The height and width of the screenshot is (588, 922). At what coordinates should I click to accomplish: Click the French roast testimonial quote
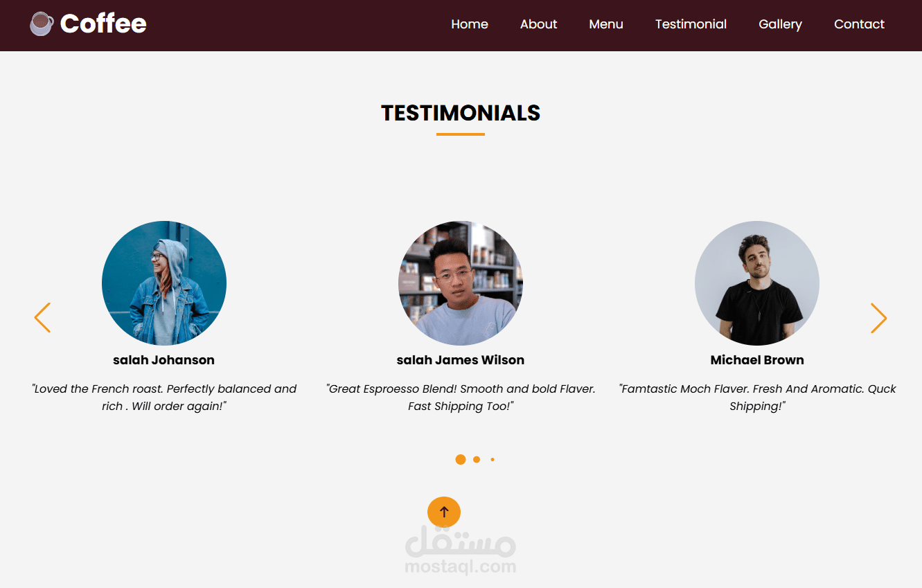click(164, 398)
